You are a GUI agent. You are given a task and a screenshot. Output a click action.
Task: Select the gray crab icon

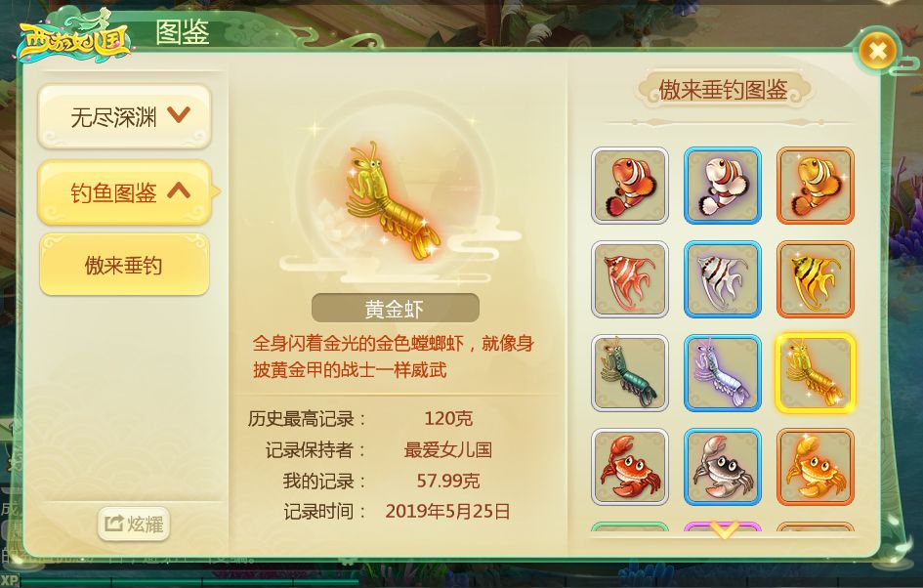pyautogui.click(x=722, y=467)
